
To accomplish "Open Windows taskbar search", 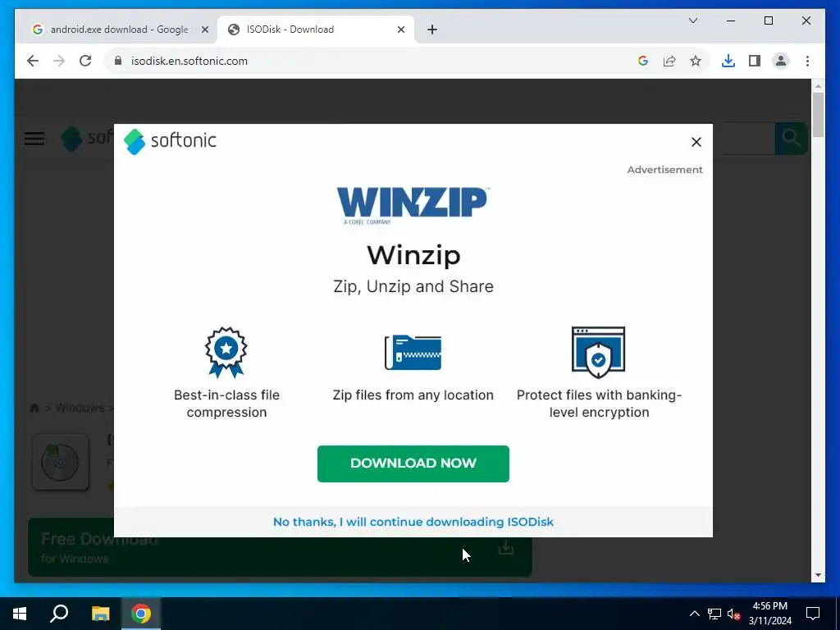I will click(59, 614).
